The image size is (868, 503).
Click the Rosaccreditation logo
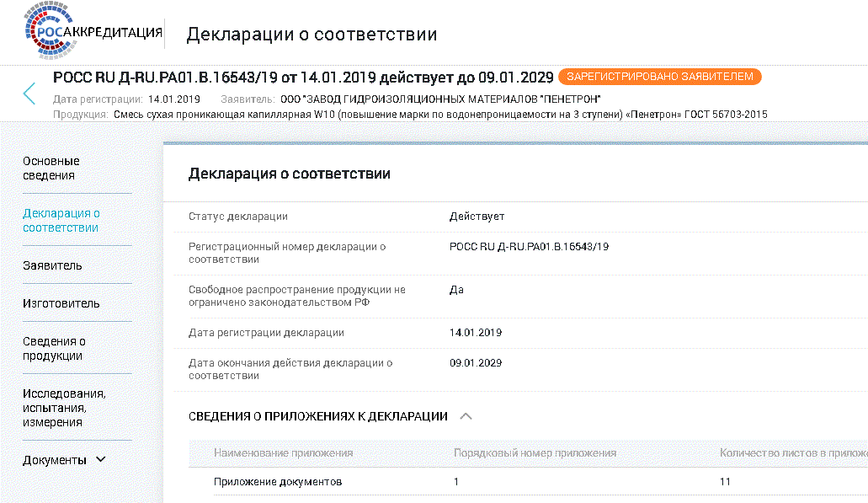pos(93,30)
